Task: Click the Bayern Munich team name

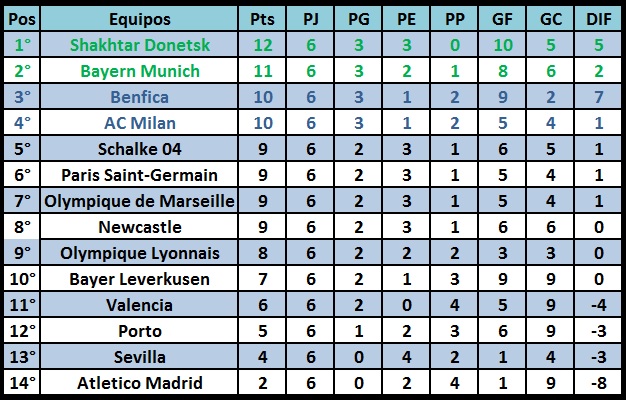Action: (139, 71)
